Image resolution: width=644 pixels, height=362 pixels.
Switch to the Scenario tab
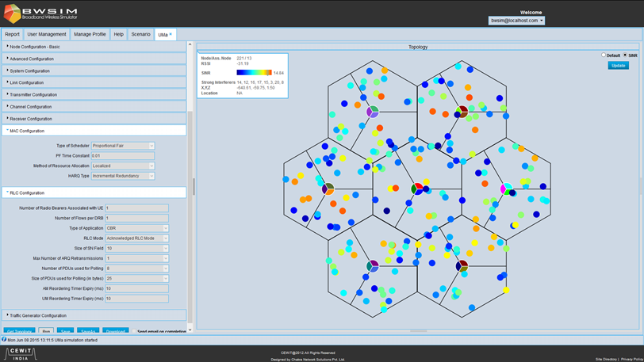click(140, 35)
